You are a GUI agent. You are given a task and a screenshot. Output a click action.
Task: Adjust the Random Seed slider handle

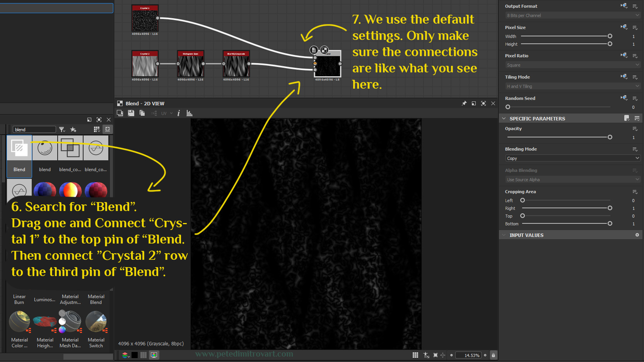click(508, 107)
